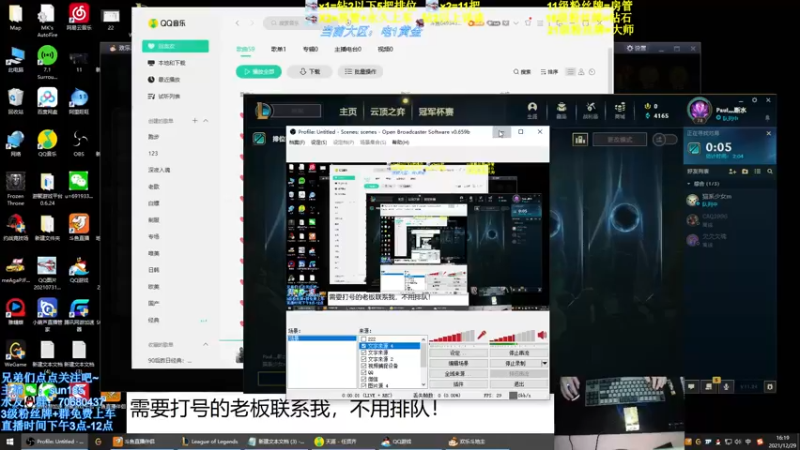This screenshot has height=450, width=800.
Task: Click QQ Music green play all button
Action: pos(259,72)
